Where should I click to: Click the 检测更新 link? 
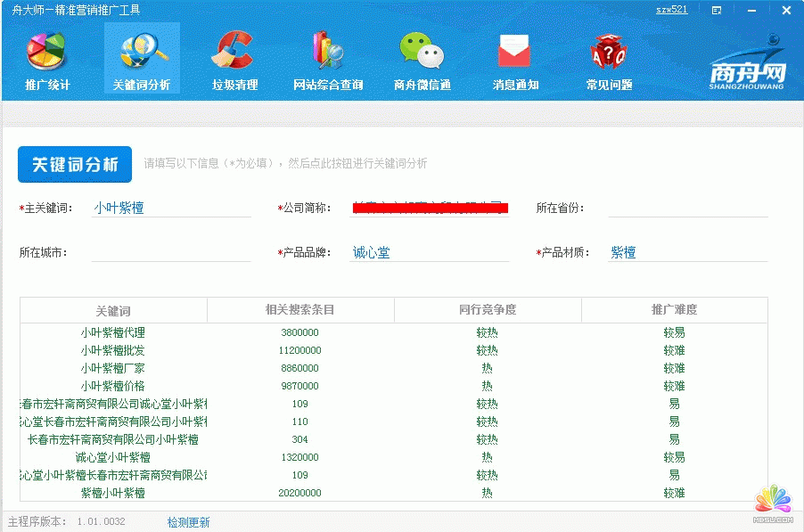pos(188,522)
